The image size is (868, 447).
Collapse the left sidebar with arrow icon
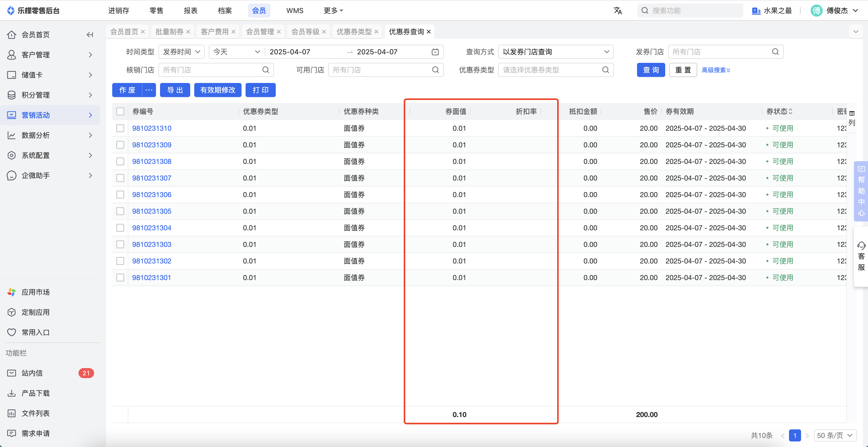pos(90,35)
